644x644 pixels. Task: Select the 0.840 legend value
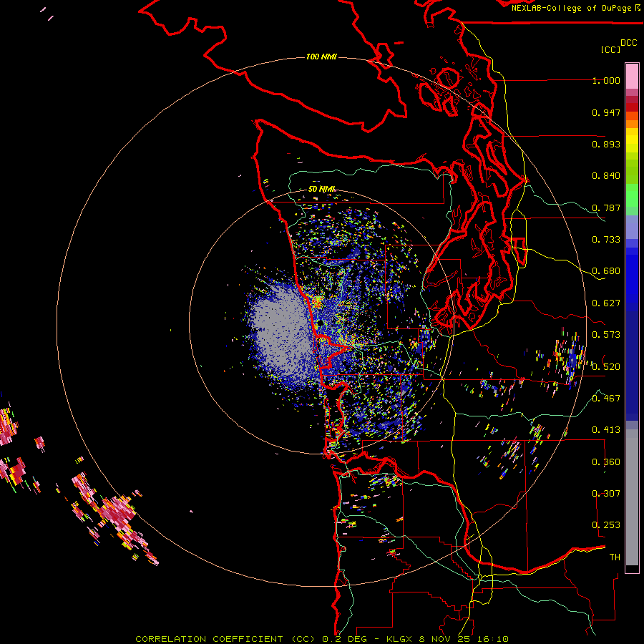(x=606, y=176)
